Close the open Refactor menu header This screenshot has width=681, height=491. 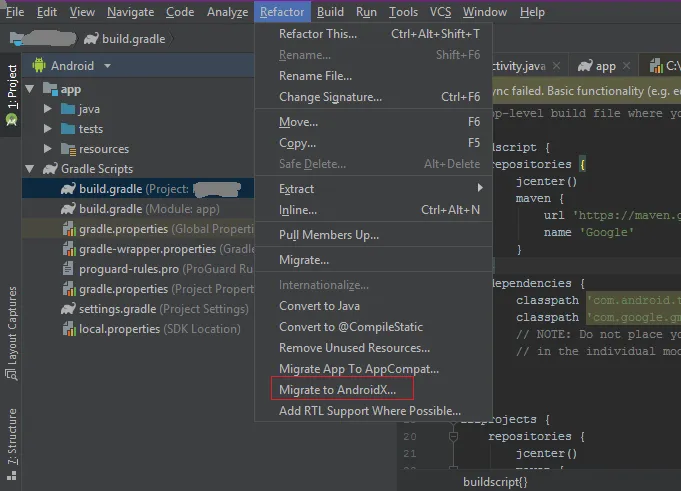click(x=282, y=12)
